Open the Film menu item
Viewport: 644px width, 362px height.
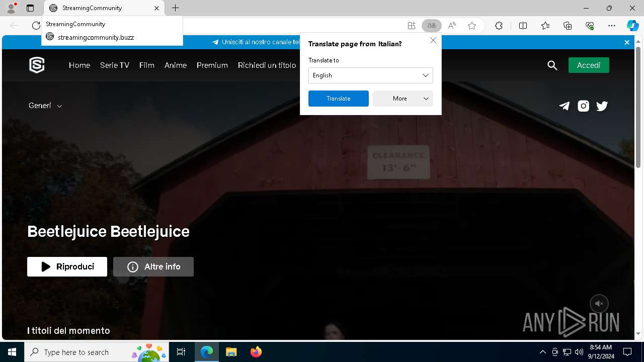coord(147,65)
